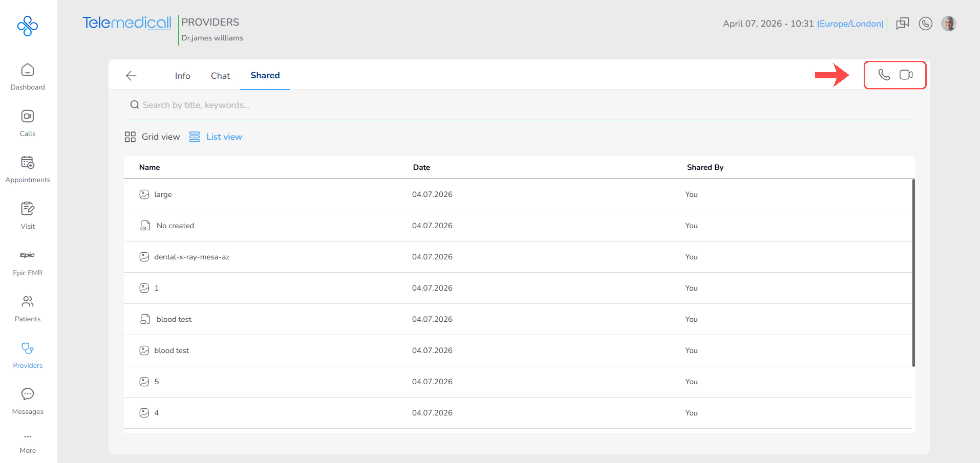Open Epic EMR in the sidebar
This screenshot has width=980, height=463.
click(x=28, y=263)
